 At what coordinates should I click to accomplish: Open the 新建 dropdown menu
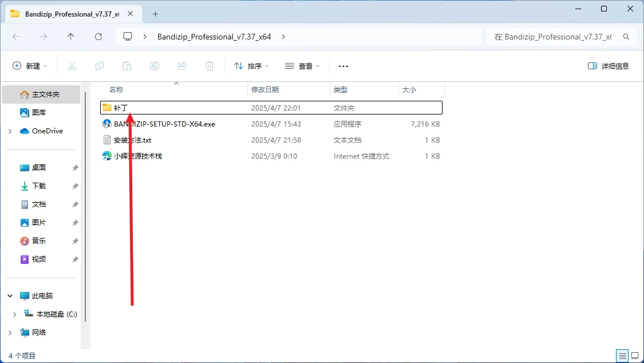click(x=30, y=66)
